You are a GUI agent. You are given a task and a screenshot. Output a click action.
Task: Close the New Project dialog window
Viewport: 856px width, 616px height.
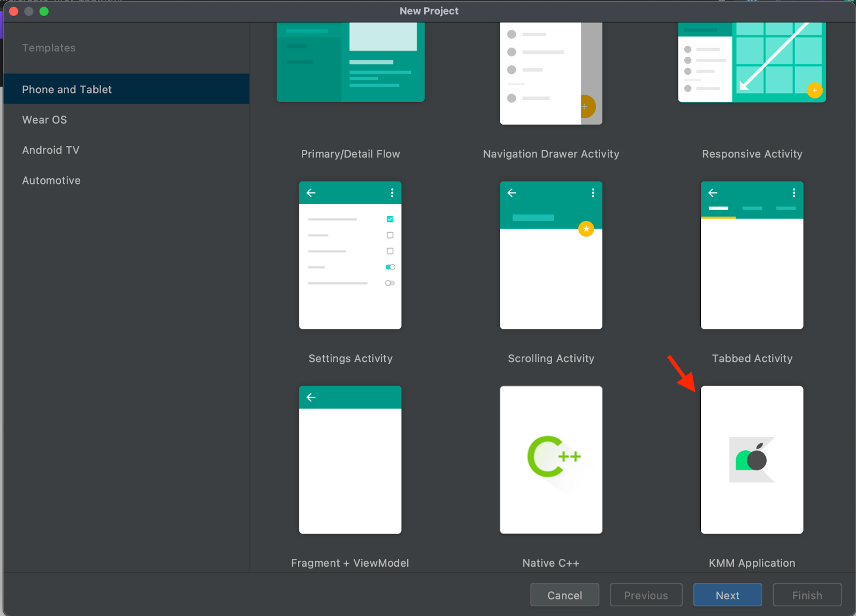click(14, 11)
